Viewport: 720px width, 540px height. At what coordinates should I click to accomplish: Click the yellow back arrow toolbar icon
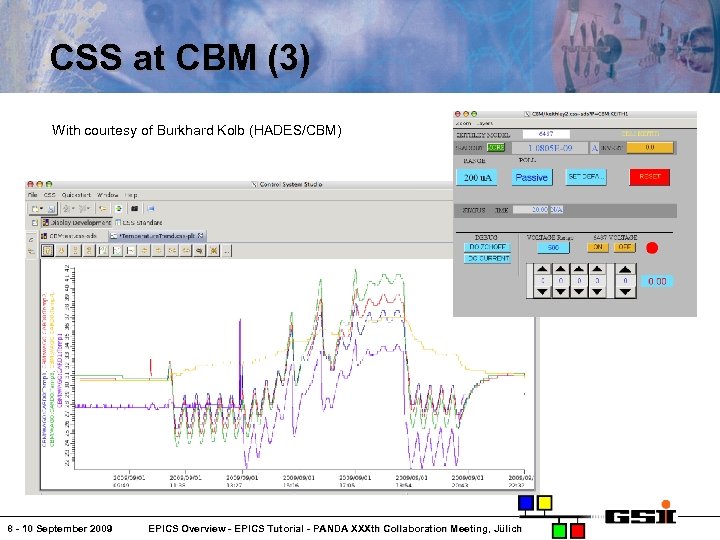103,209
